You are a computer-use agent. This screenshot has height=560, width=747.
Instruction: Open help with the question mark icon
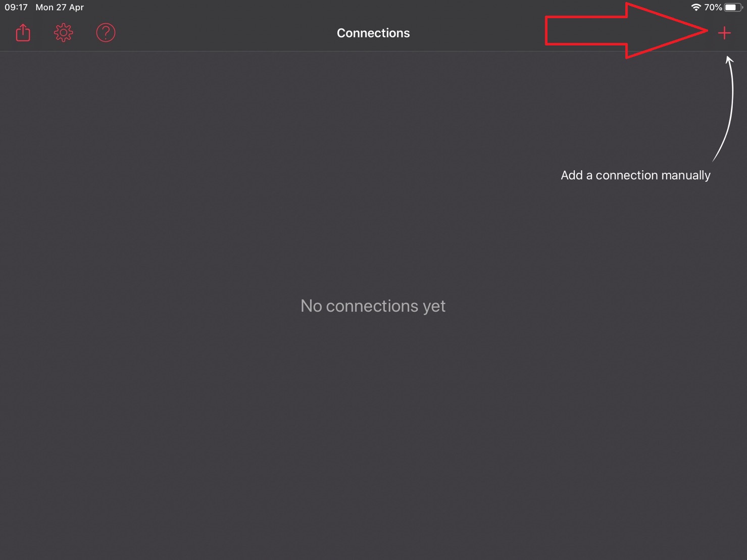tap(106, 33)
